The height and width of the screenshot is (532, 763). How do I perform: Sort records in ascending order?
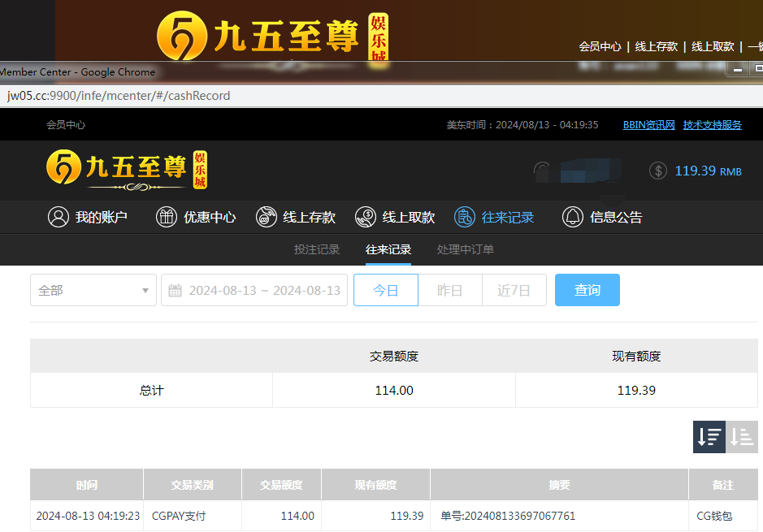[742, 437]
